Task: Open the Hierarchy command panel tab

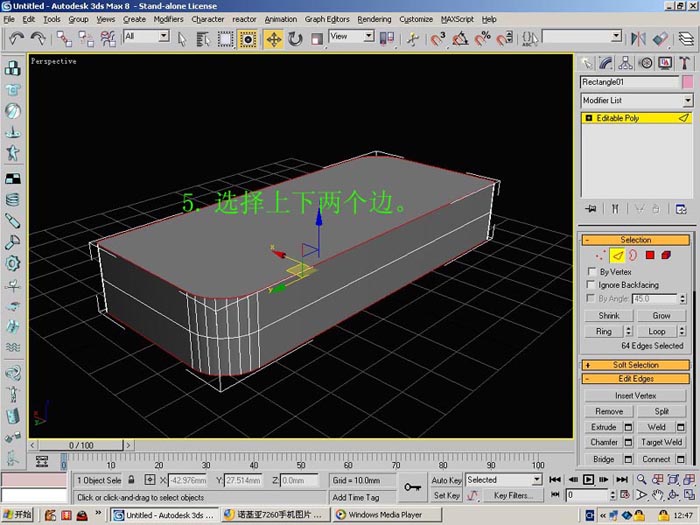Action: 625,63
